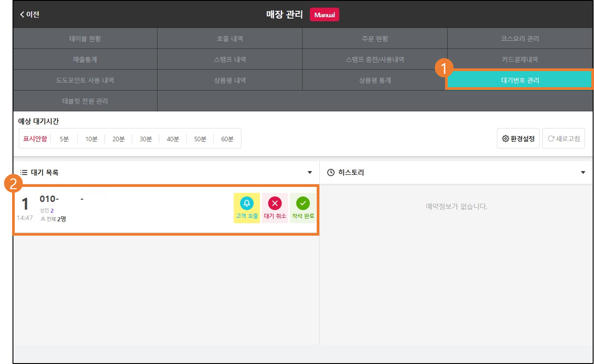Select the 30분 waiting time option
The image size is (594, 364).
coord(146,139)
